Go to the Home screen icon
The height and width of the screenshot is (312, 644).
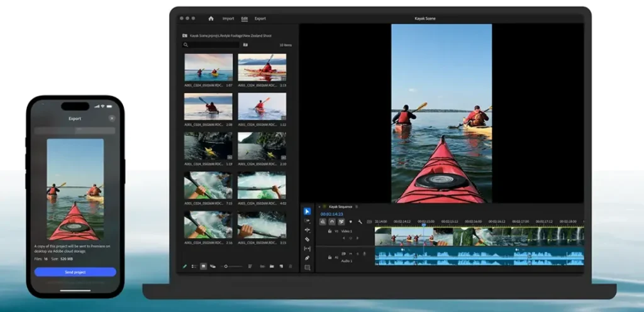[x=211, y=18]
